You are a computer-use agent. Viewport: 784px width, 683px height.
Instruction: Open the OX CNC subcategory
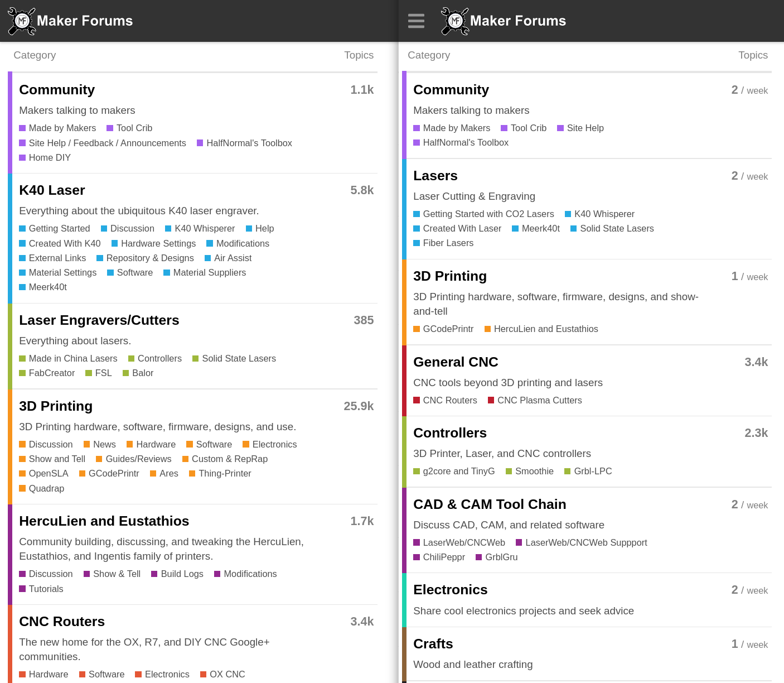click(227, 674)
